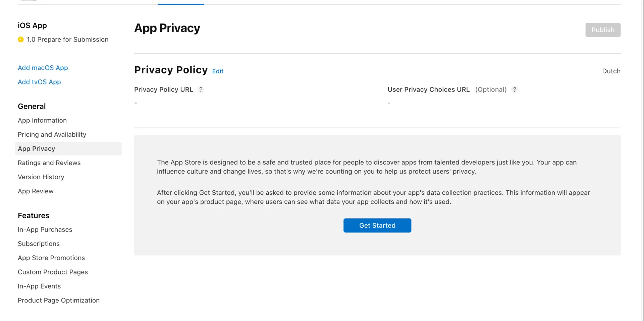Go to Pricing and Availability
The width and height of the screenshot is (644, 321).
(52, 134)
